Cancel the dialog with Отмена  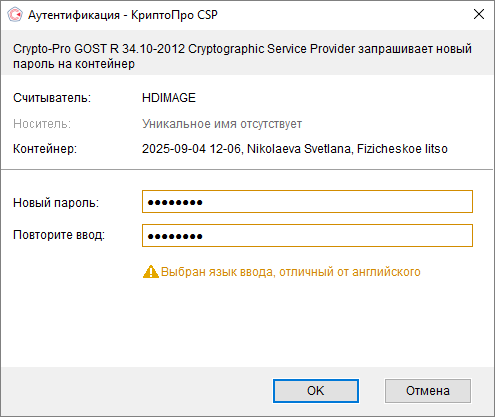428,391
